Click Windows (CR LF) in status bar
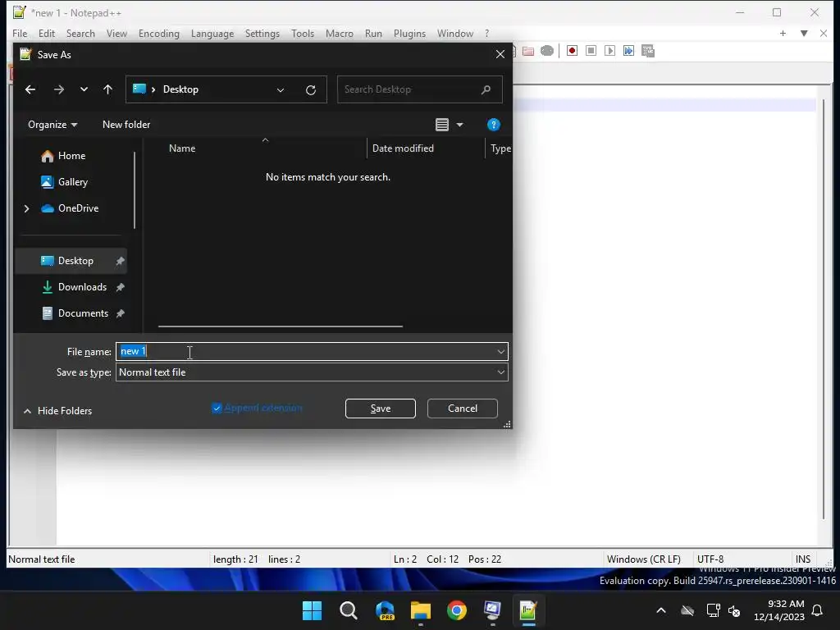840x630 pixels. (x=643, y=559)
